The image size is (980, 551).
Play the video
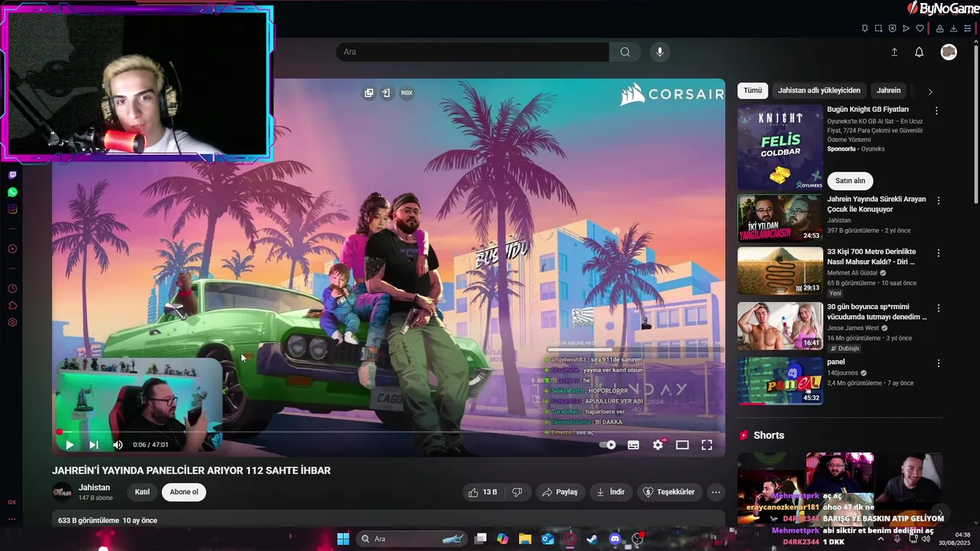[x=70, y=445]
